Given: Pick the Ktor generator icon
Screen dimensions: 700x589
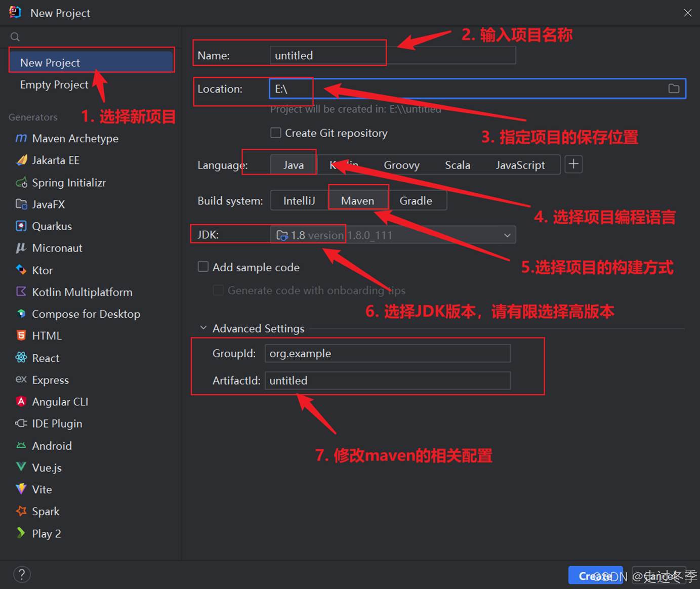Looking at the screenshot, I should [21, 270].
